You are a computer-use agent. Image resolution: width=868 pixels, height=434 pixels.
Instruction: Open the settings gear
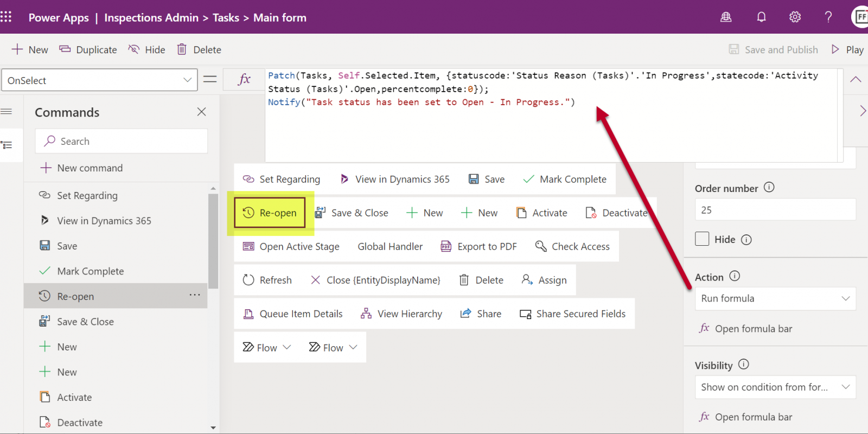795,17
